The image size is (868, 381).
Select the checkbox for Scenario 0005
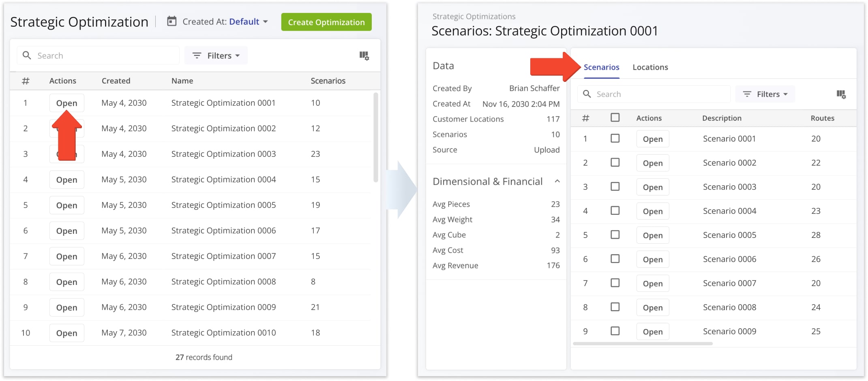(x=615, y=235)
